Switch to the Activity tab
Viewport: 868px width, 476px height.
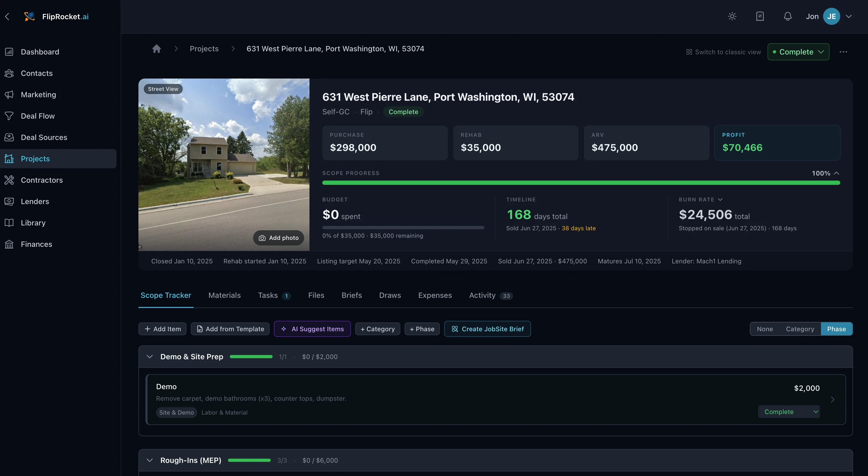[491, 295]
